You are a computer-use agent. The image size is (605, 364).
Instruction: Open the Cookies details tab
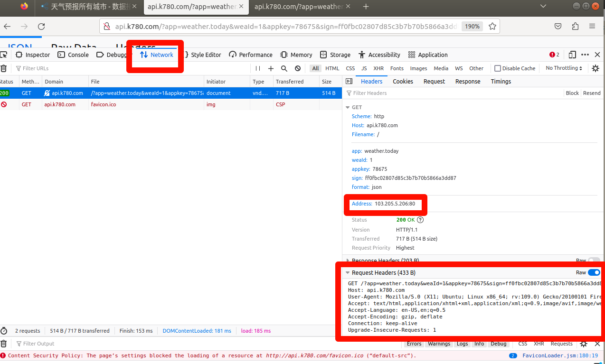click(x=403, y=82)
